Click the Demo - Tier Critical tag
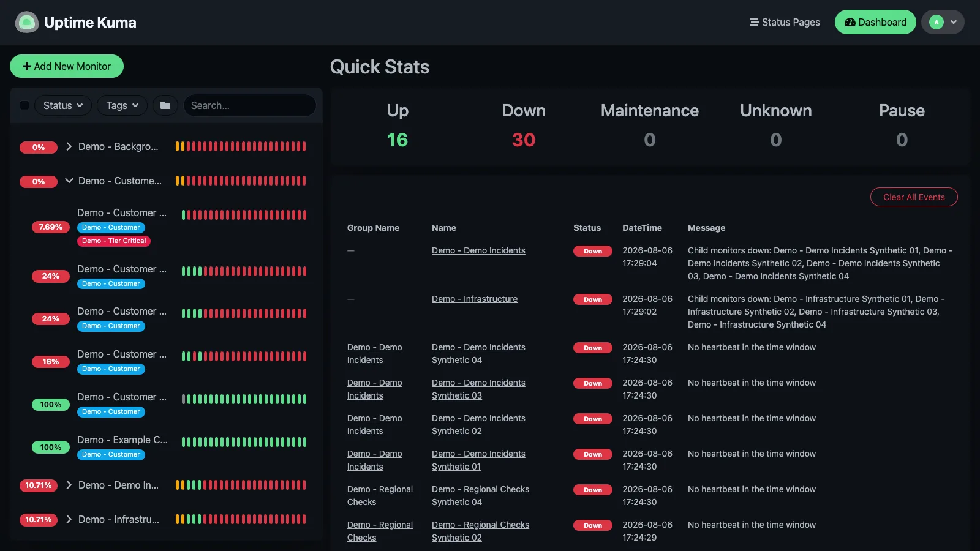The height and width of the screenshot is (551, 980). coord(114,241)
